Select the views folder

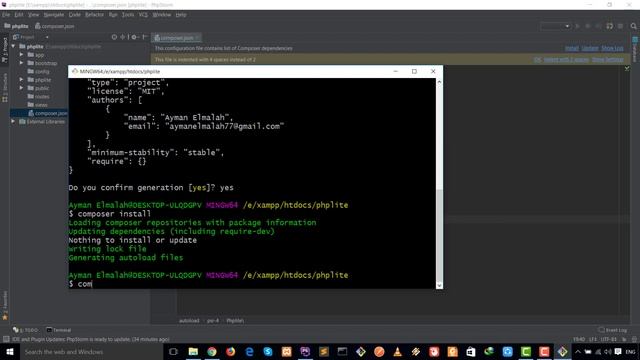(37, 105)
